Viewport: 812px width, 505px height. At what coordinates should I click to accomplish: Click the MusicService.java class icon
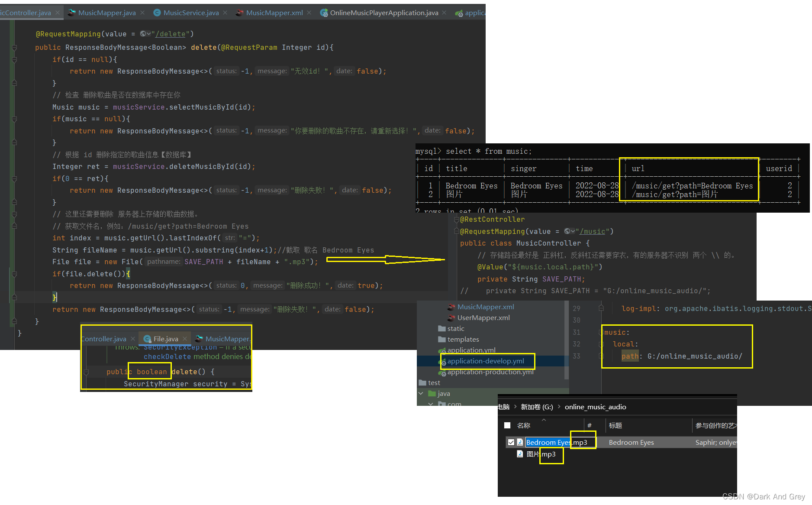click(x=157, y=13)
